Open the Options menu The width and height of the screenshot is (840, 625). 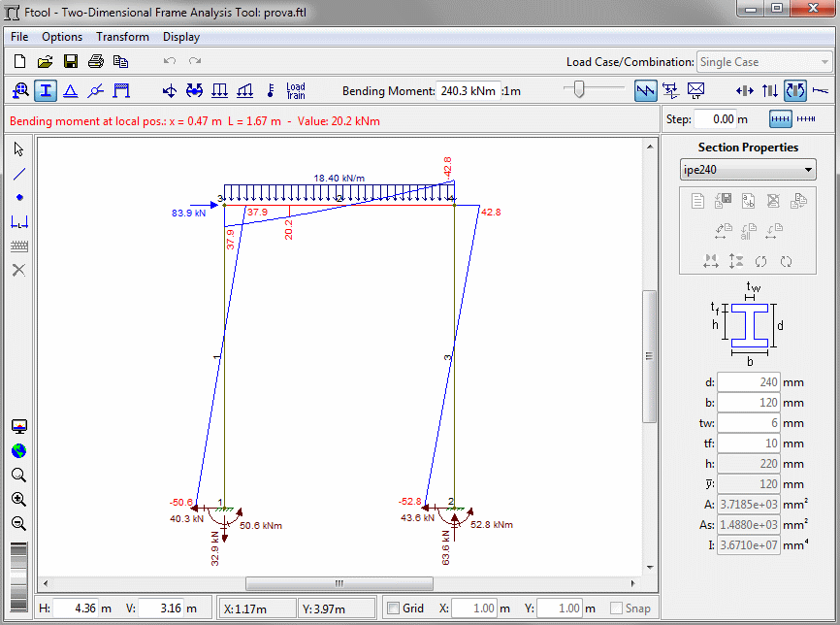click(62, 37)
